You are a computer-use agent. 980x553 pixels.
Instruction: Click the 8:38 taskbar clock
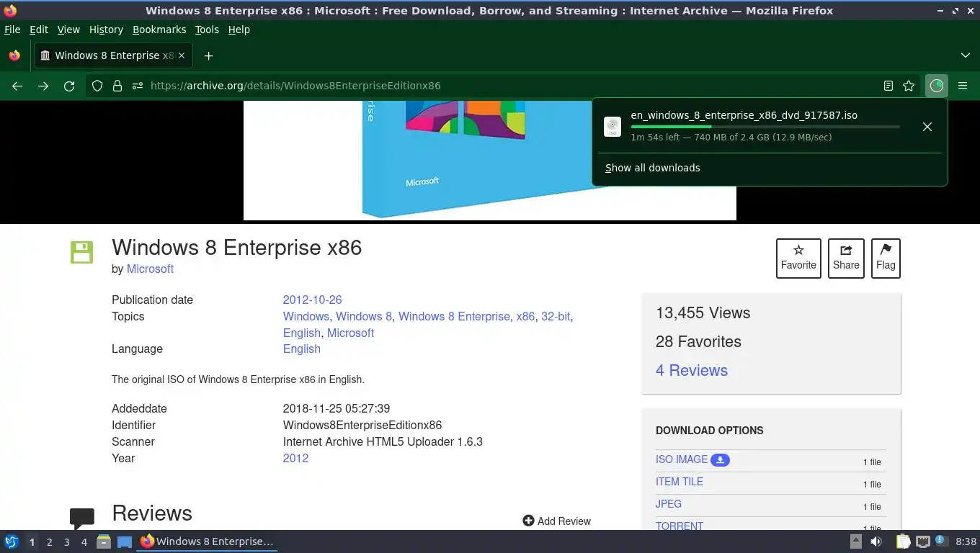tap(966, 541)
